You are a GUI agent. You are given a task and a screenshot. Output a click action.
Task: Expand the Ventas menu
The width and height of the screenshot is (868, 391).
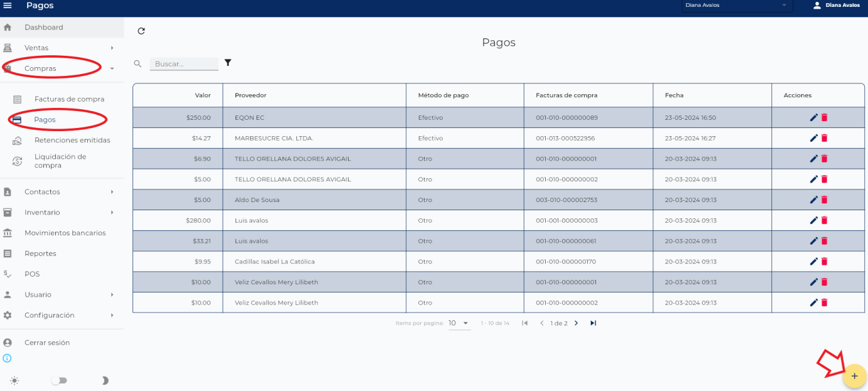[62, 48]
